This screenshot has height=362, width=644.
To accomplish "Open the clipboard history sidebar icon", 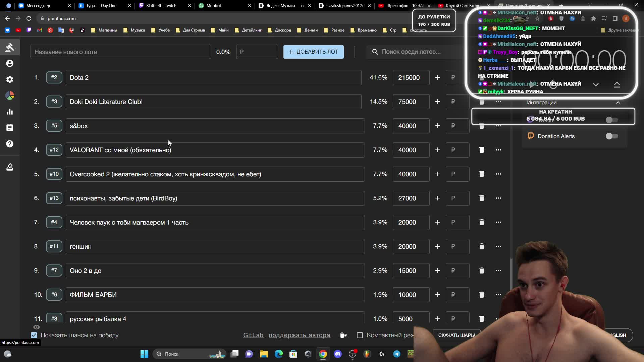I will (x=10, y=128).
